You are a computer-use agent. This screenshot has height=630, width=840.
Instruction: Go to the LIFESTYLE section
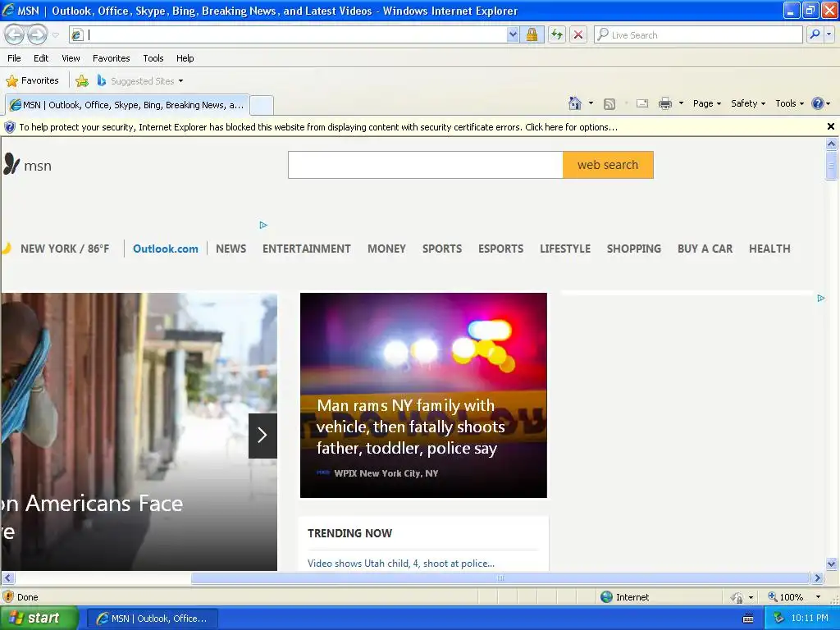pyautogui.click(x=565, y=249)
